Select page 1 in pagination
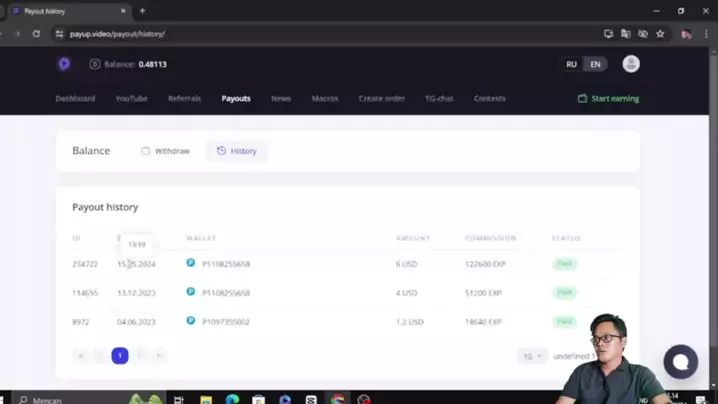718x404 pixels. click(x=120, y=355)
